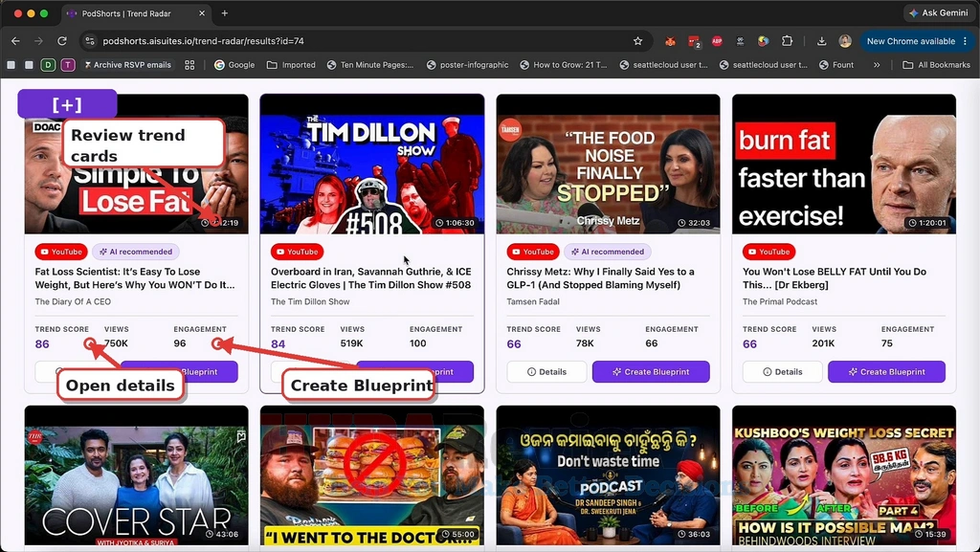Click Overboard in Iran video title
Viewport: 980px width, 552px height.
coord(370,278)
